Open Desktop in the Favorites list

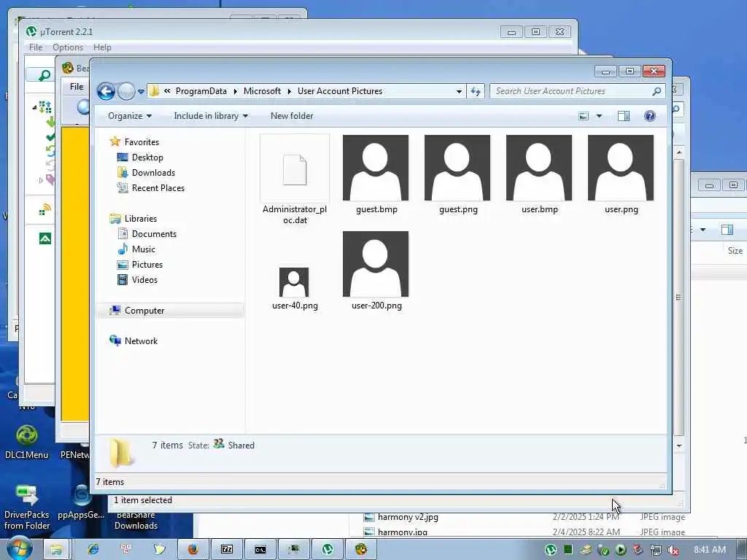[147, 157]
